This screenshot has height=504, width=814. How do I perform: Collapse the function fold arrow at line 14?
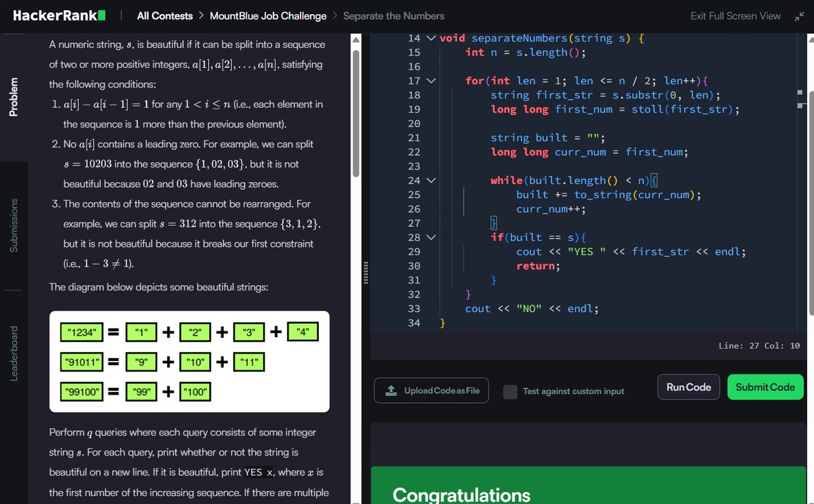pyautogui.click(x=431, y=38)
